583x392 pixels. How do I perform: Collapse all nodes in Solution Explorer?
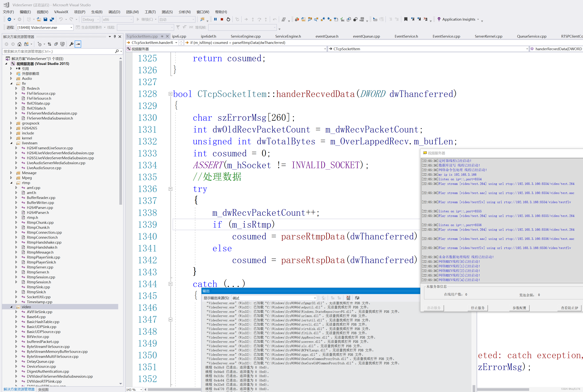click(x=56, y=44)
